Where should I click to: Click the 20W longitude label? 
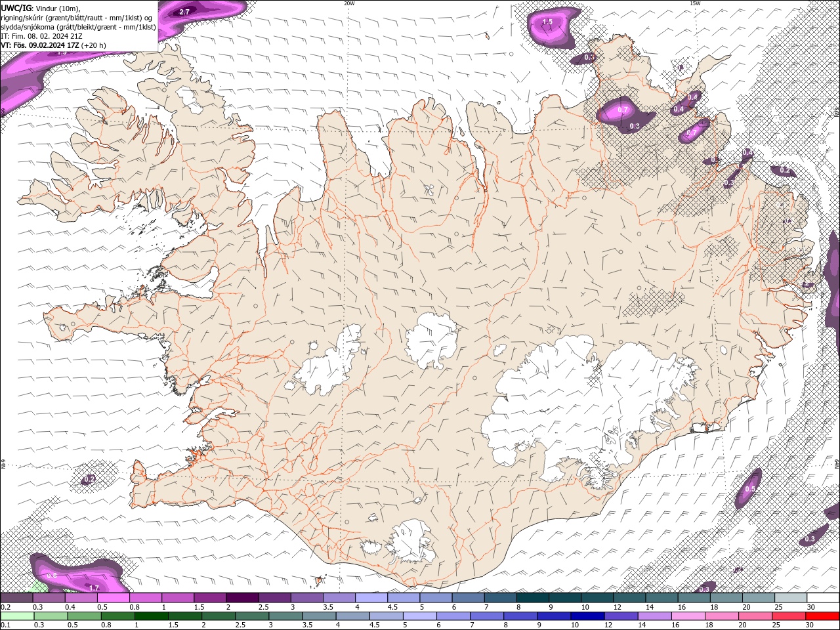pos(349,3)
